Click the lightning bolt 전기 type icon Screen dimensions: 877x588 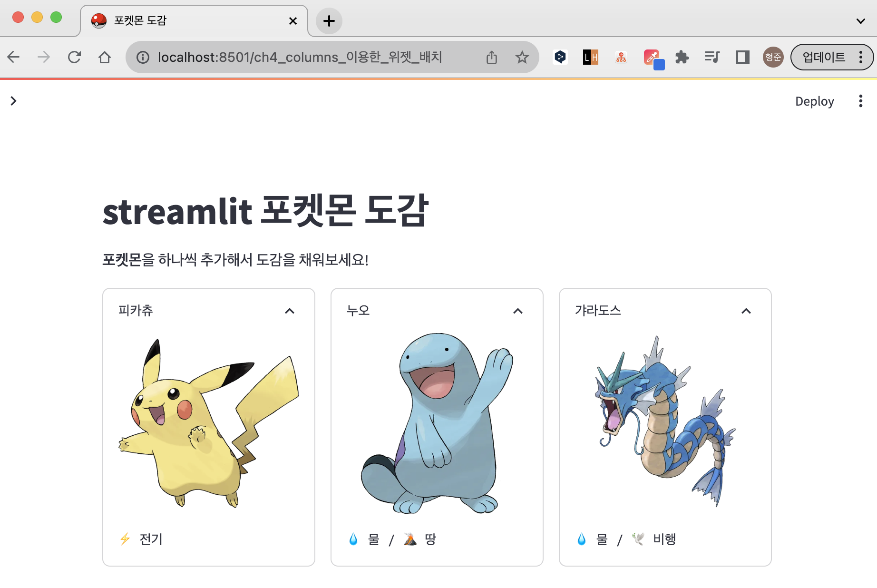[x=125, y=539]
